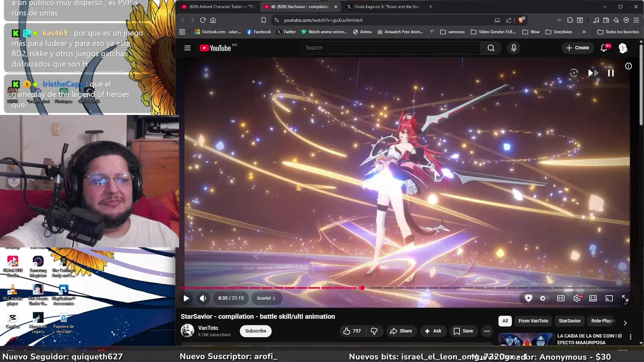
Task: Open the Deepfakes bookmarks folder
Action: (559, 32)
